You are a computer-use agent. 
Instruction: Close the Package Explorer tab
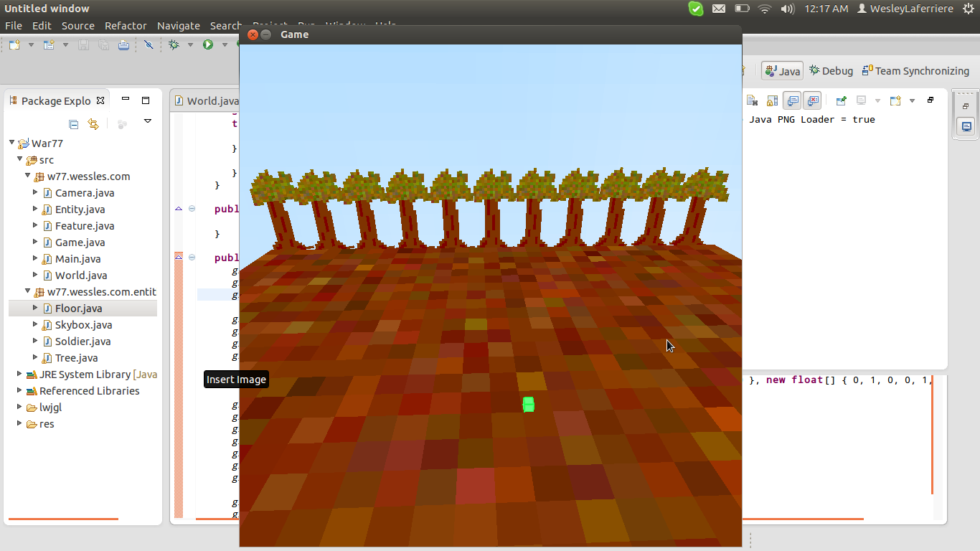point(100,100)
